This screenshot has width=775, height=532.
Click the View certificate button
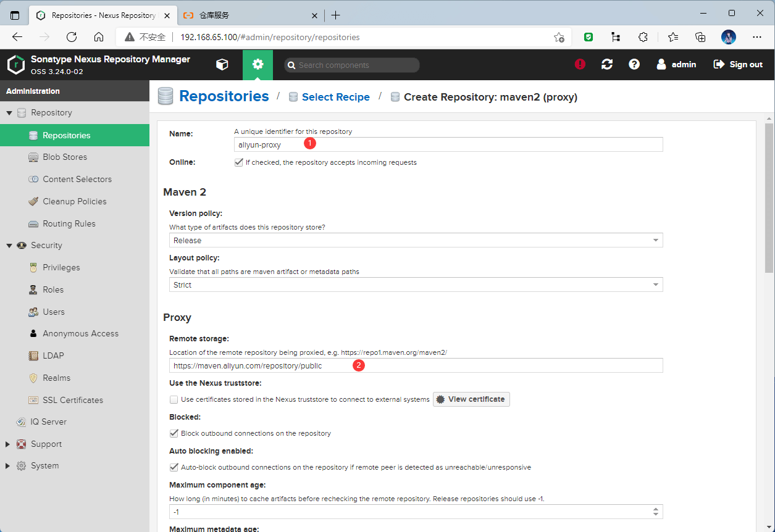coord(471,399)
